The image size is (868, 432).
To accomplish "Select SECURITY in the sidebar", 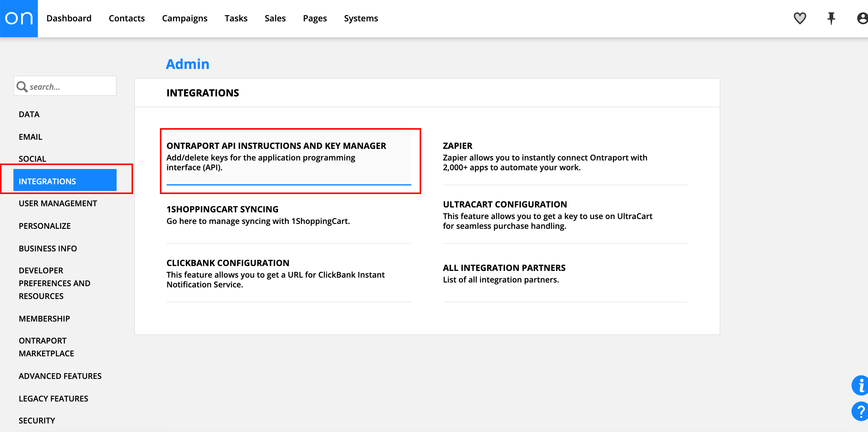I will (37, 420).
